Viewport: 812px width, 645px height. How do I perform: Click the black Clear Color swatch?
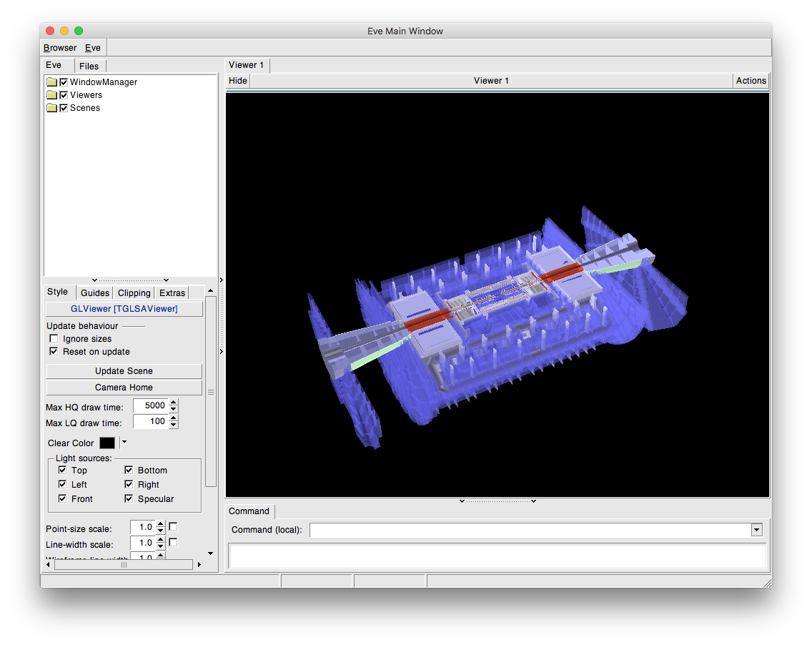click(107, 443)
